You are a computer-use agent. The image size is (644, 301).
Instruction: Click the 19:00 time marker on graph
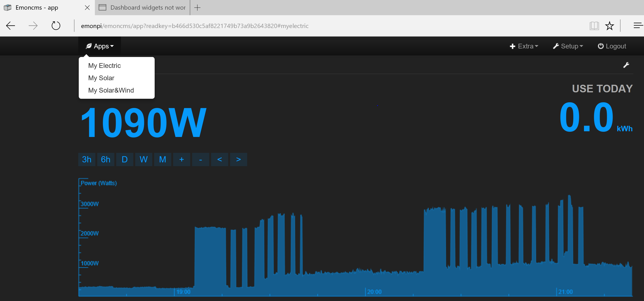point(183,292)
